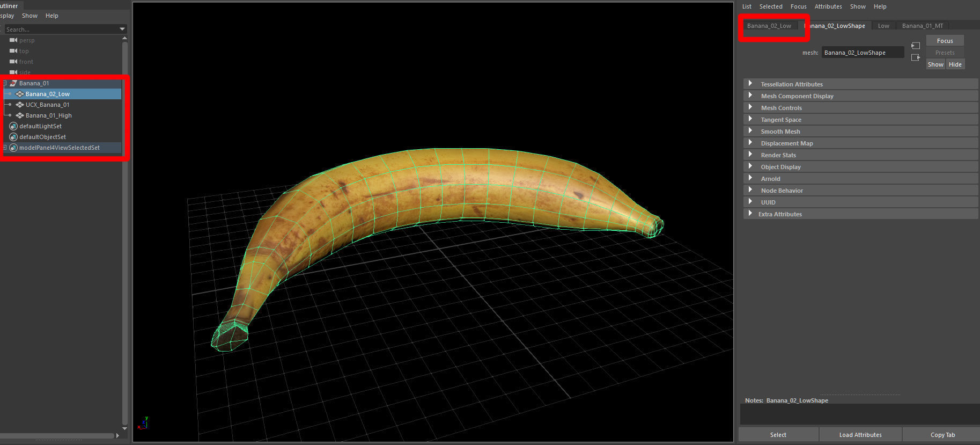
Task: Click the Banana_01 group node icon
Action: (x=13, y=83)
